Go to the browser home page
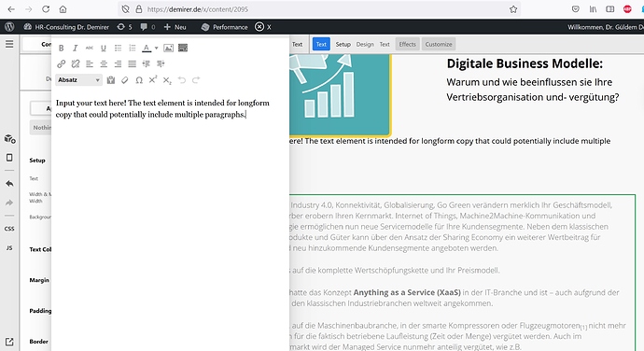The width and height of the screenshot is (644, 351). 63,9
